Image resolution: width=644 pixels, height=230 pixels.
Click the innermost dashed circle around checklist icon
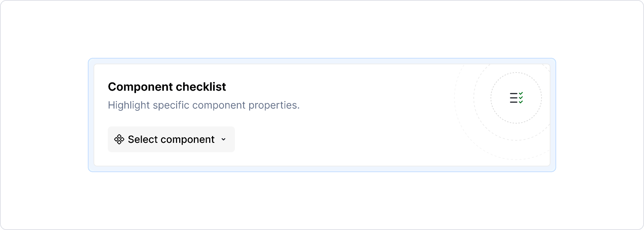491,98
